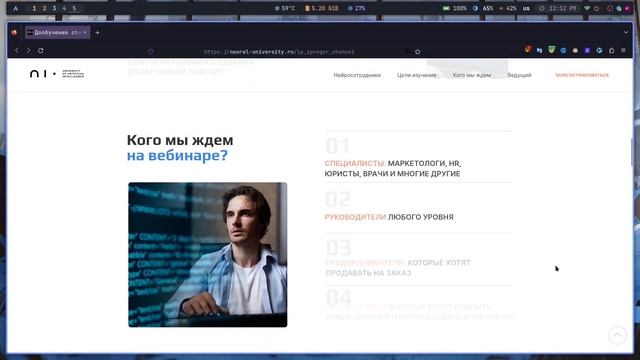Click the tracking protection shield in address bar
The height and width of the screenshot is (360, 640).
tap(151, 51)
